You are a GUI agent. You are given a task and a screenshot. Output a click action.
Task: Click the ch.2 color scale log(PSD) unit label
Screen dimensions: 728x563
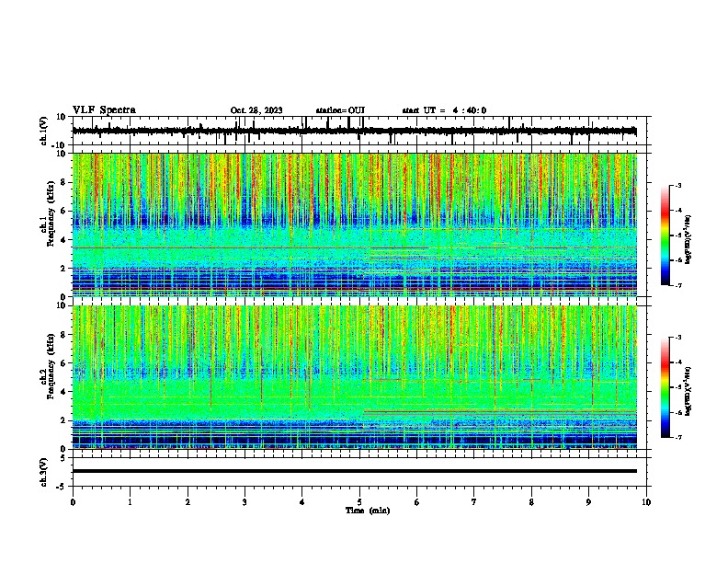pos(688,392)
